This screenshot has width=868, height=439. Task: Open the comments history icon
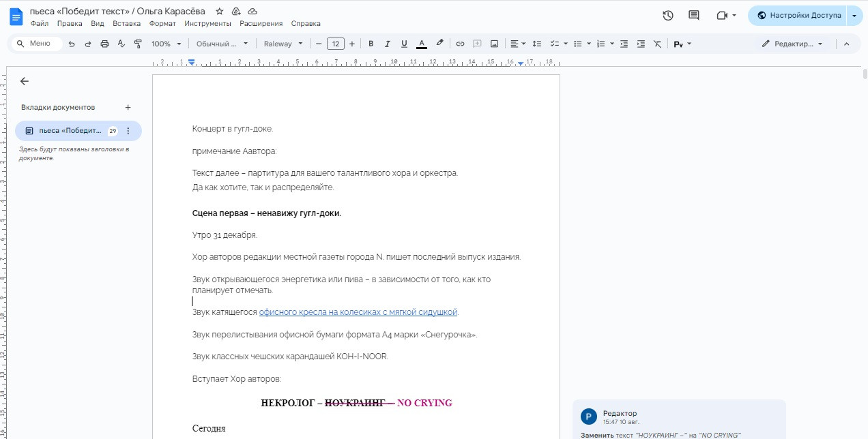tap(694, 16)
